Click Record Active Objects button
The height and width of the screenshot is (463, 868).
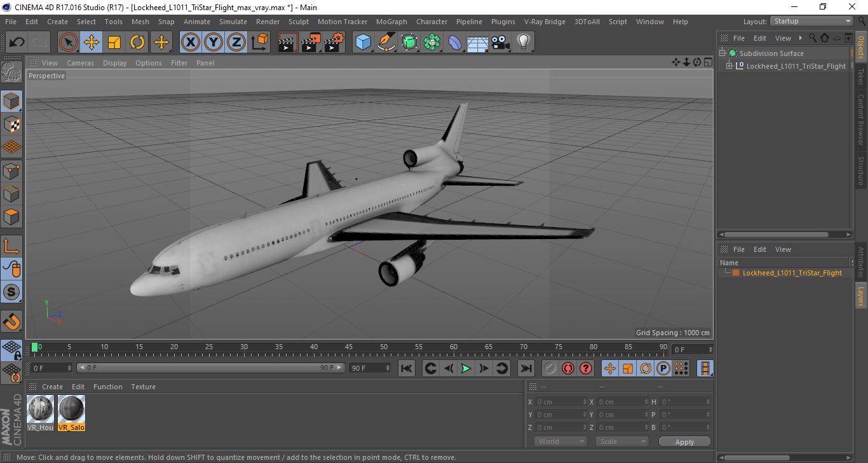(550, 368)
